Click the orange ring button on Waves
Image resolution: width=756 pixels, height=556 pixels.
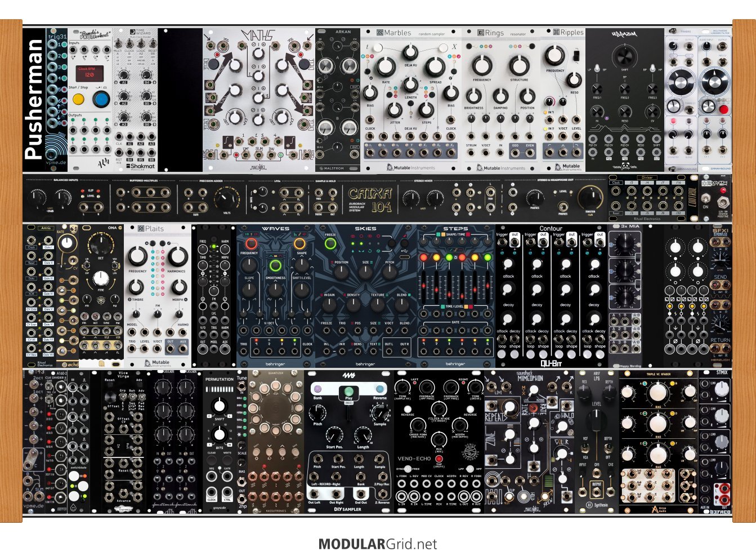coord(299,244)
